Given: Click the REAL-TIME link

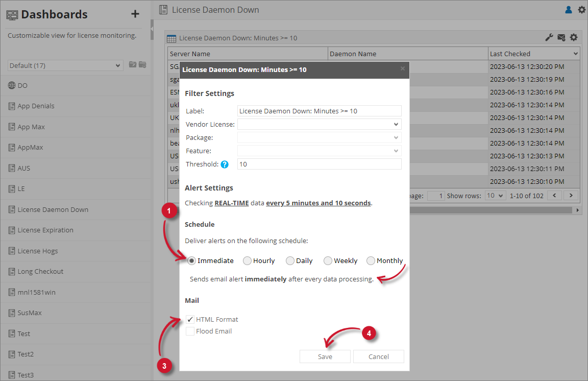Looking at the screenshot, I should (x=231, y=203).
